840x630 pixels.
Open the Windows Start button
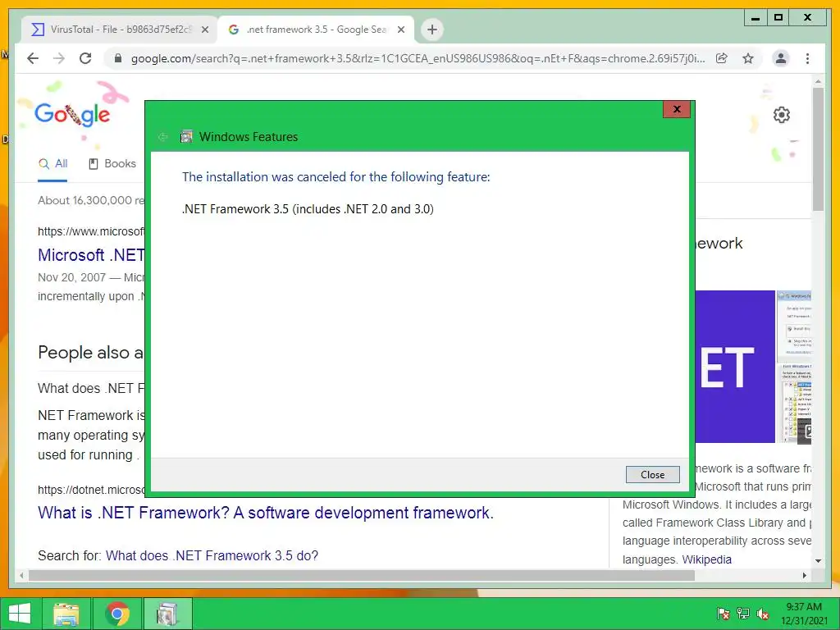(20, 614)
